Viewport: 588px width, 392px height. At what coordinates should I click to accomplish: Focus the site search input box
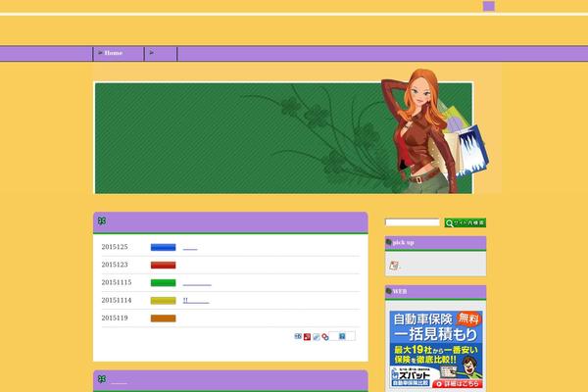pos(413,222)
